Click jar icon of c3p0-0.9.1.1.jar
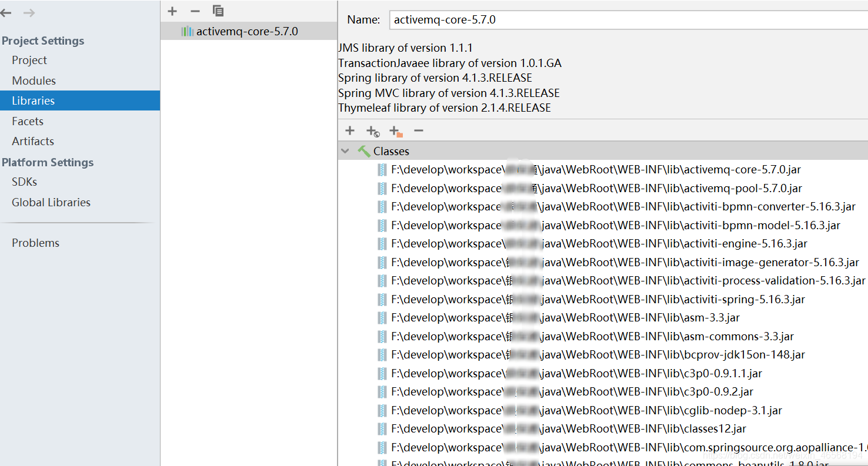868x466 pixels. coord(383,374)
